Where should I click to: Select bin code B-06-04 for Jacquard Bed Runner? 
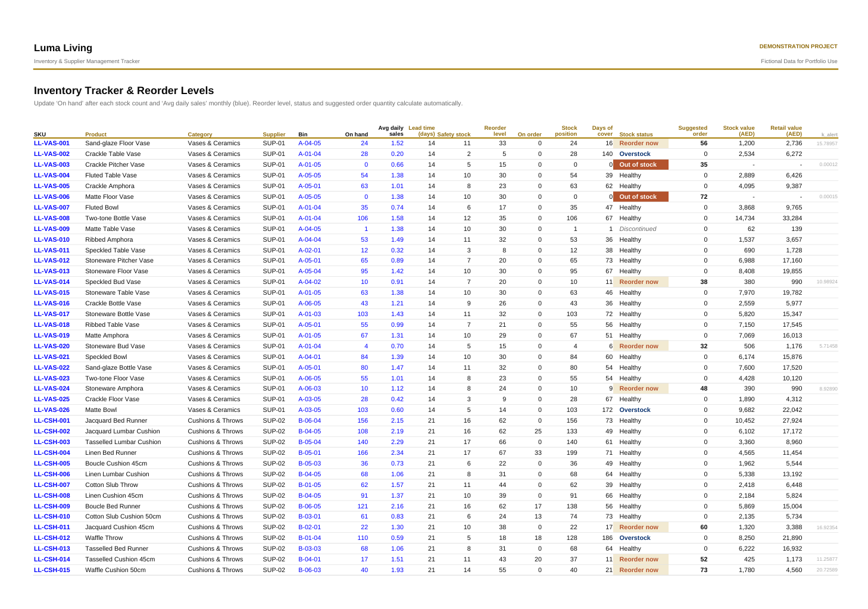pyautogui.click(x=310, y=421)
